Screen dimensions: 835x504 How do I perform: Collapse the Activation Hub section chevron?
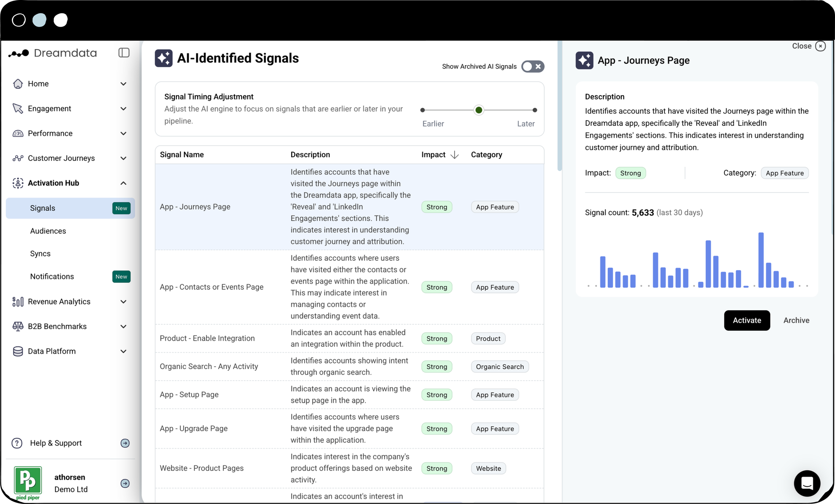point(123,183)
